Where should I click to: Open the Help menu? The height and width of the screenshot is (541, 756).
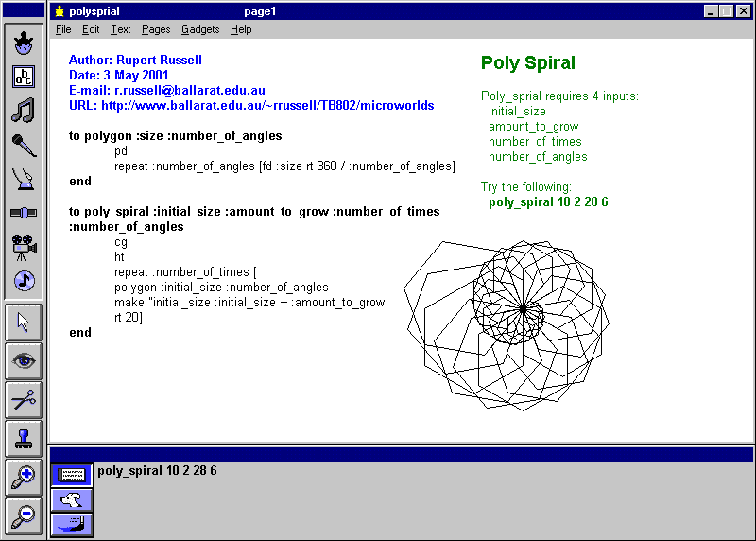[241, 29]
